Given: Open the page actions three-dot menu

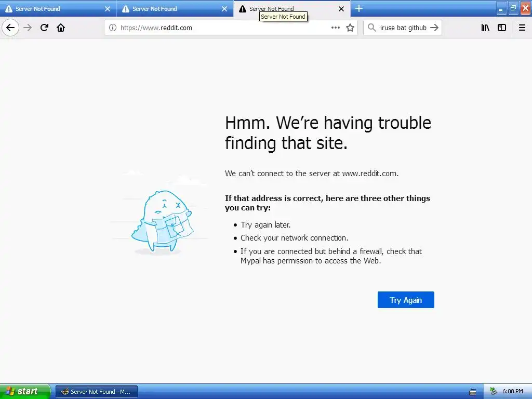Looking at the screenshot, I should (336, 28).
